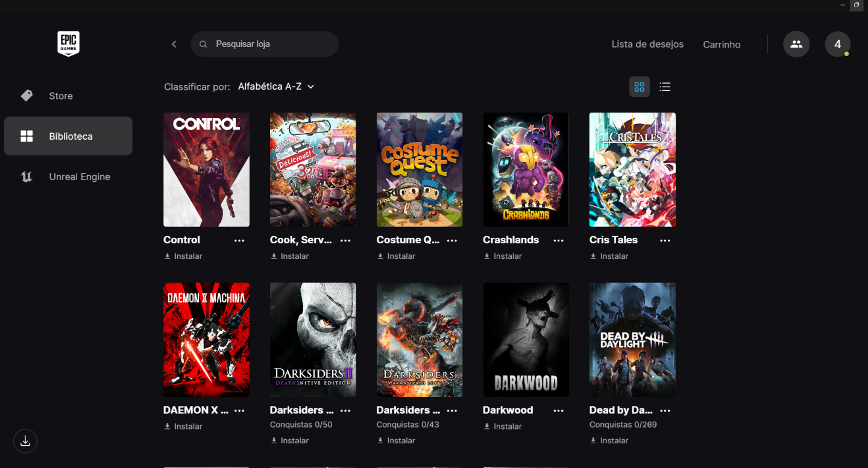Click the Cris Tales game title
Screen dimensions: 868x468
[613, 240]
